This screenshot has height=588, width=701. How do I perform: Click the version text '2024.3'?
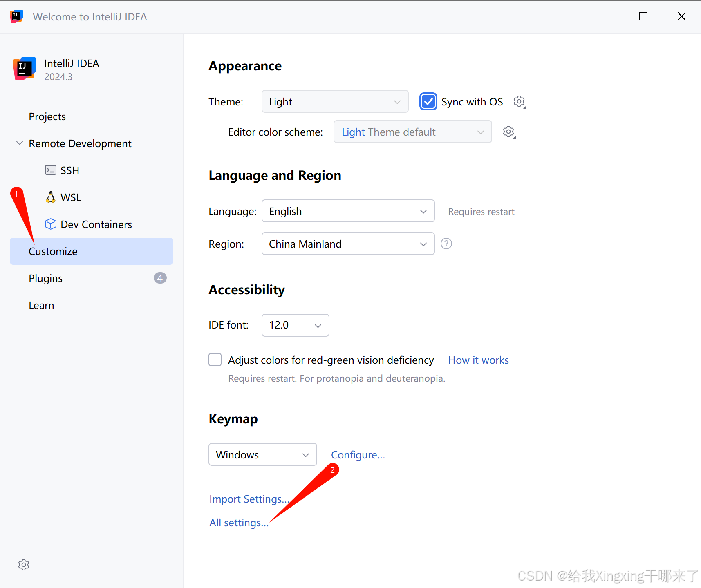tap(58, 77)
